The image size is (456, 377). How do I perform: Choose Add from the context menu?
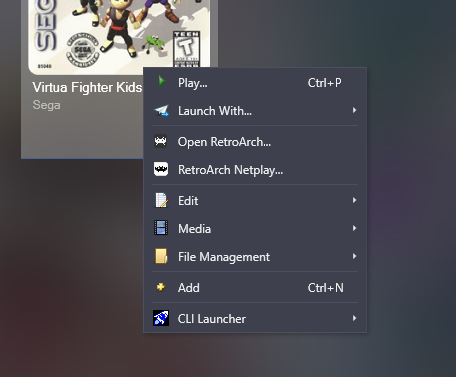click(x=255, y=288)
